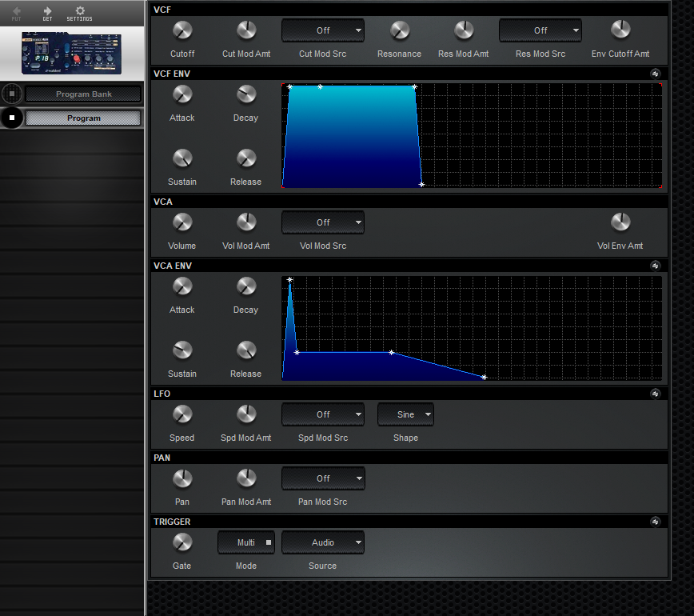Click the Env Cutoff Amt knob
Viewport: 694px width, 616px height.
(x=620, y=30)
